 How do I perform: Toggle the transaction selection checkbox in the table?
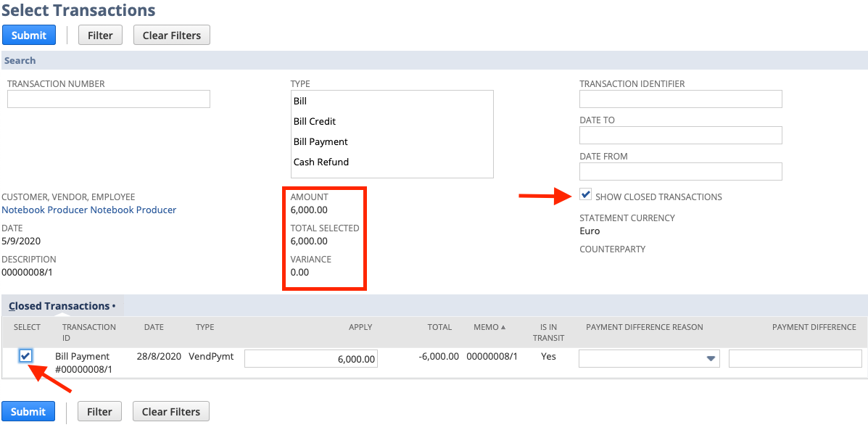tap(27, 356)
